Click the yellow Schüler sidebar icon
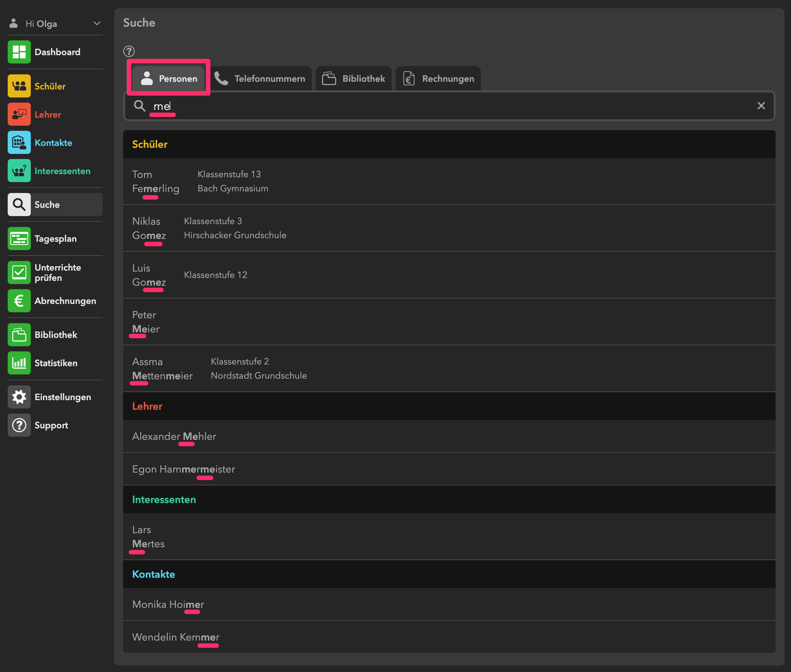The height and width of the screenshot is (672, 791). pos(19,86)
